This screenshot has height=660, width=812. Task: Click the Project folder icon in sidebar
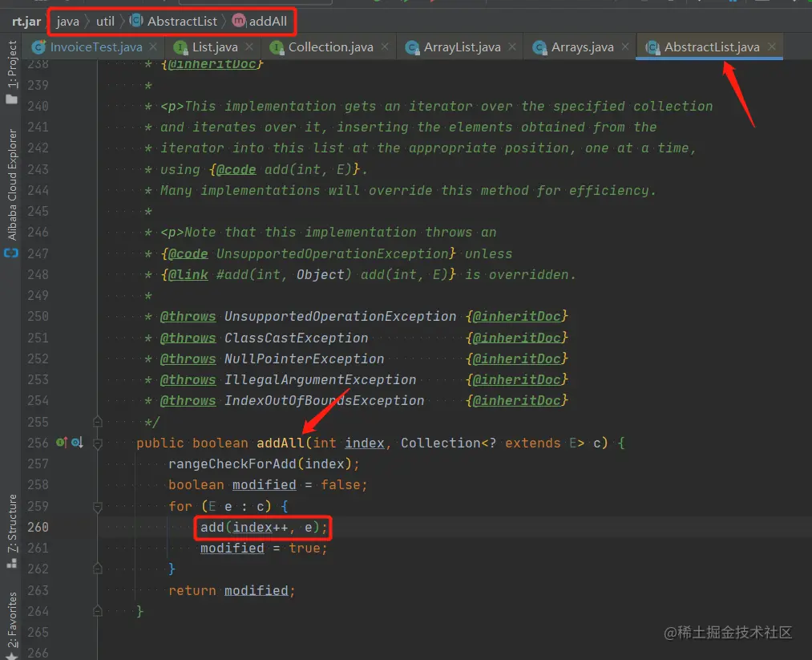[x=11, y=99]
